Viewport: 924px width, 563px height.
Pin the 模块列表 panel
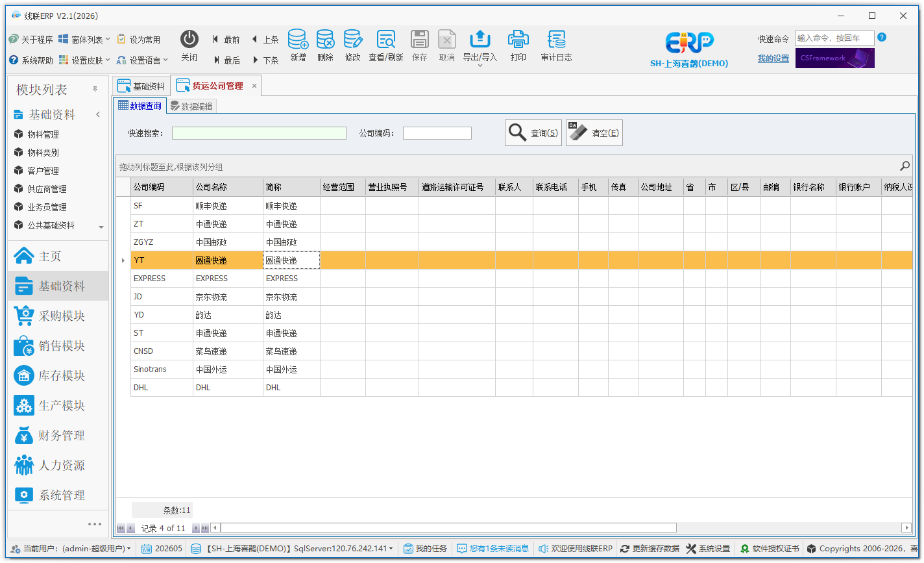[x=95, y=89]
